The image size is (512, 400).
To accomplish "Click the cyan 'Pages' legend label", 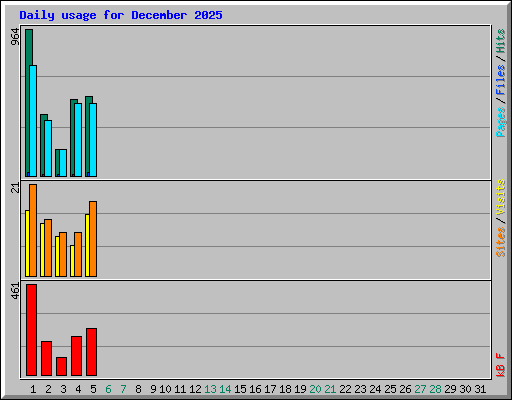I will (x=500, y=122).
